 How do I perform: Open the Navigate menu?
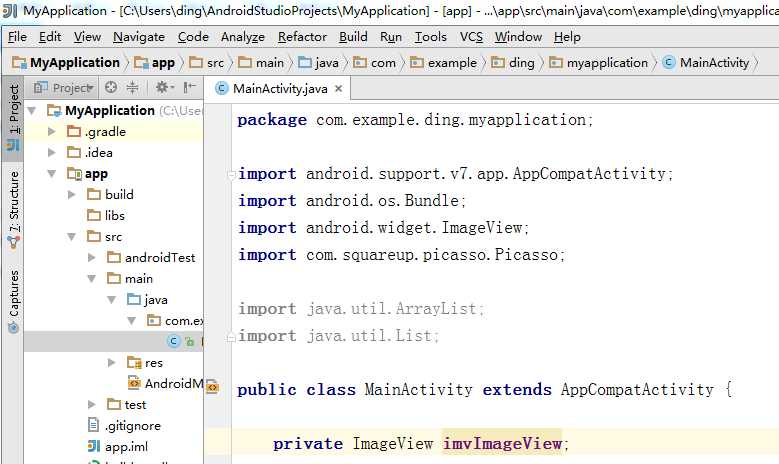[x=139, y=37]
